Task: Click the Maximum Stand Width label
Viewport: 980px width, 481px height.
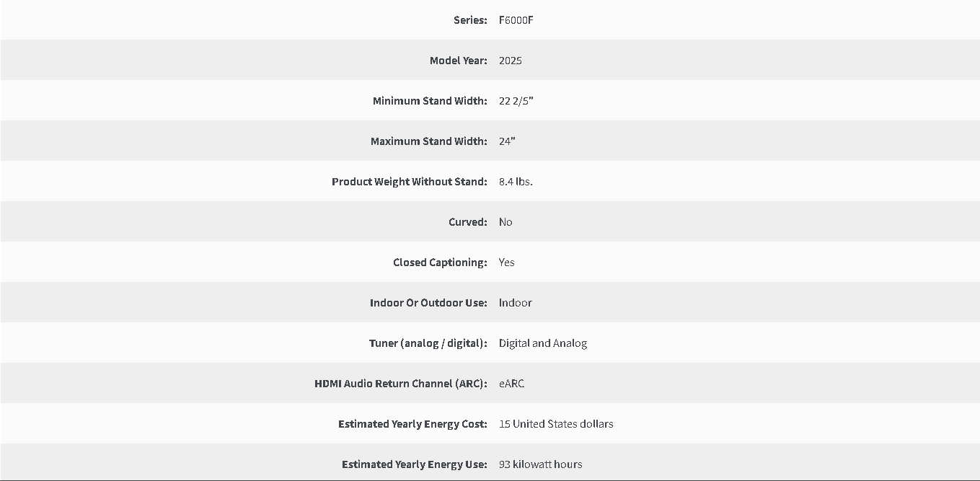Action: coord(429,141)
